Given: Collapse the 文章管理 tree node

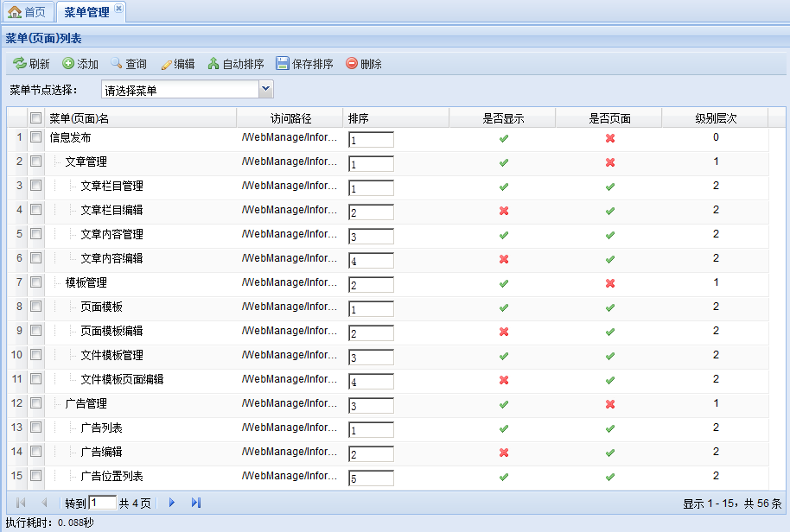Looking at the screenshot, I should pyautogui.click(x=56, y=161).
